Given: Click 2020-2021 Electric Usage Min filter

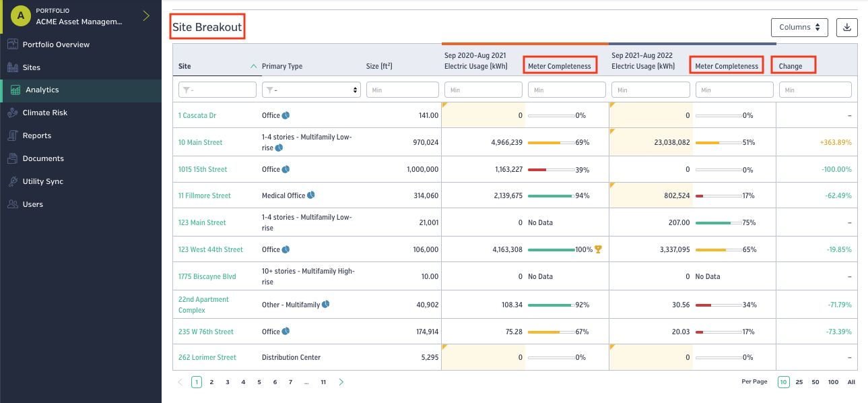Looking at the screenshot, I should tap(483, 90).
